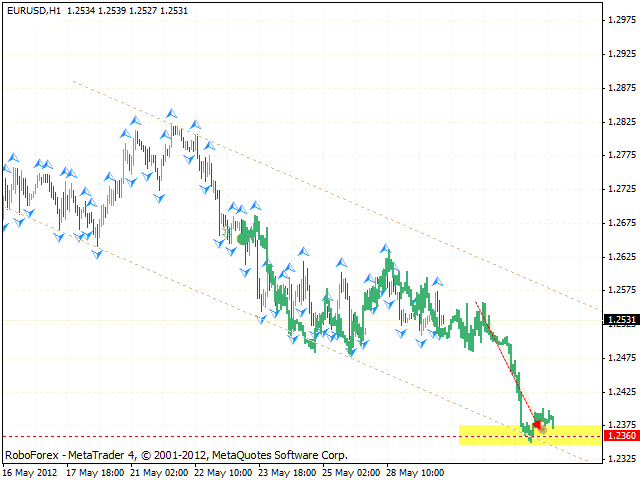Click the 1.2775 price axis label
Viewport: 640px width, 480px height.
click(619, 155)
